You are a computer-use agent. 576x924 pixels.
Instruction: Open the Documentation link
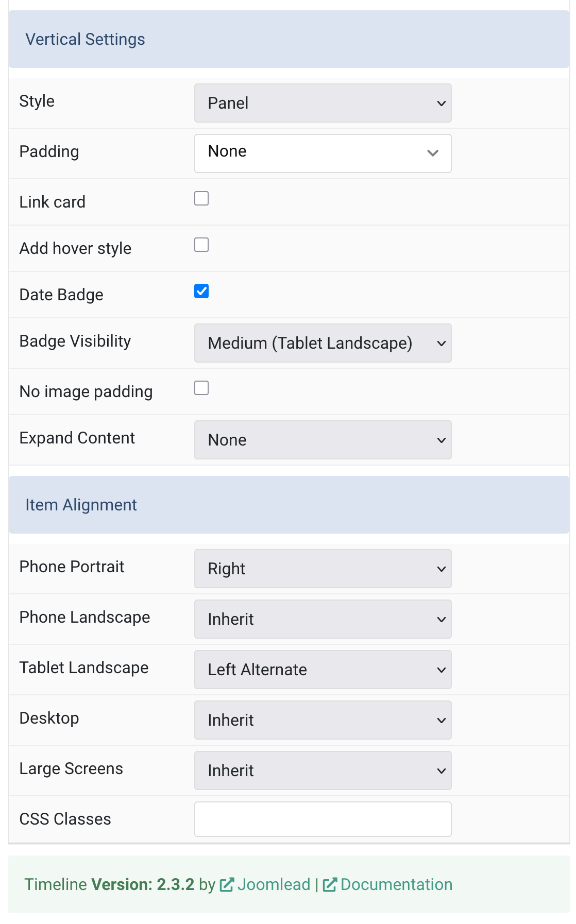pos(396,885)
